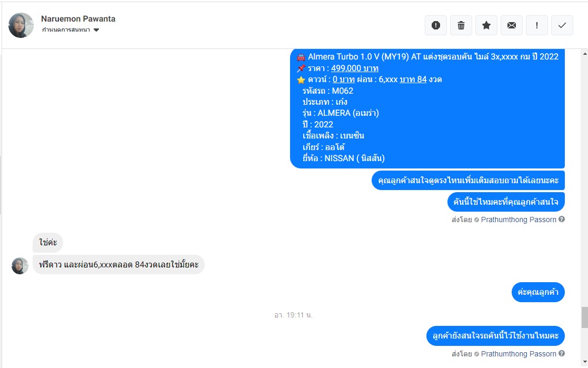This screenshot has width=588, height=368.
Task: Click the 499,000 บาท price link
Action: (x=355, y=68)
